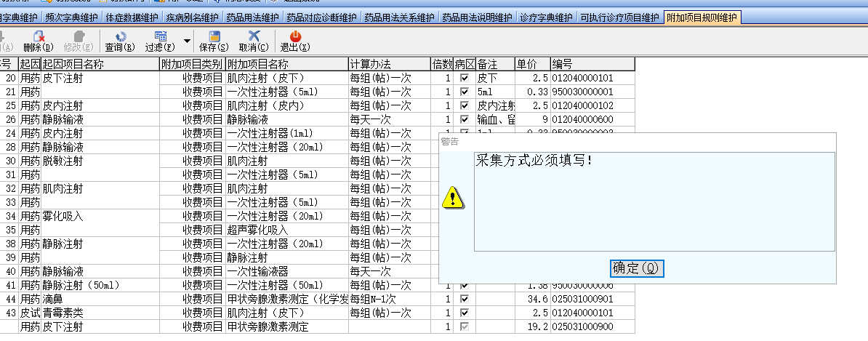Select the 一次性注射器（50ml） cell
Image resolution: width=868 pixels, height=341 pixels.
click(286, 286)
